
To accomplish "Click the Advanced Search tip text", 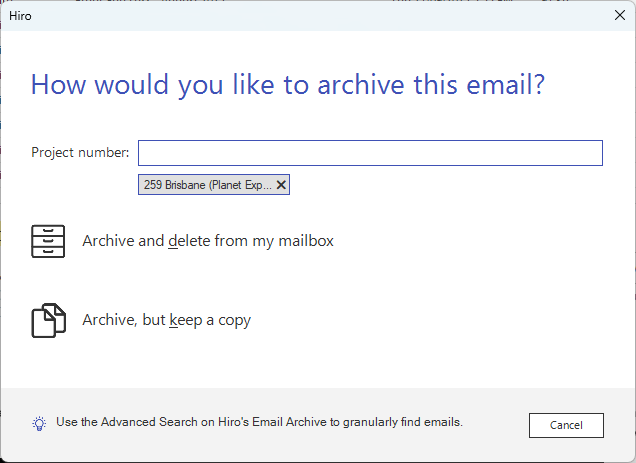I will pyautogui.click(x=259, y=422).
